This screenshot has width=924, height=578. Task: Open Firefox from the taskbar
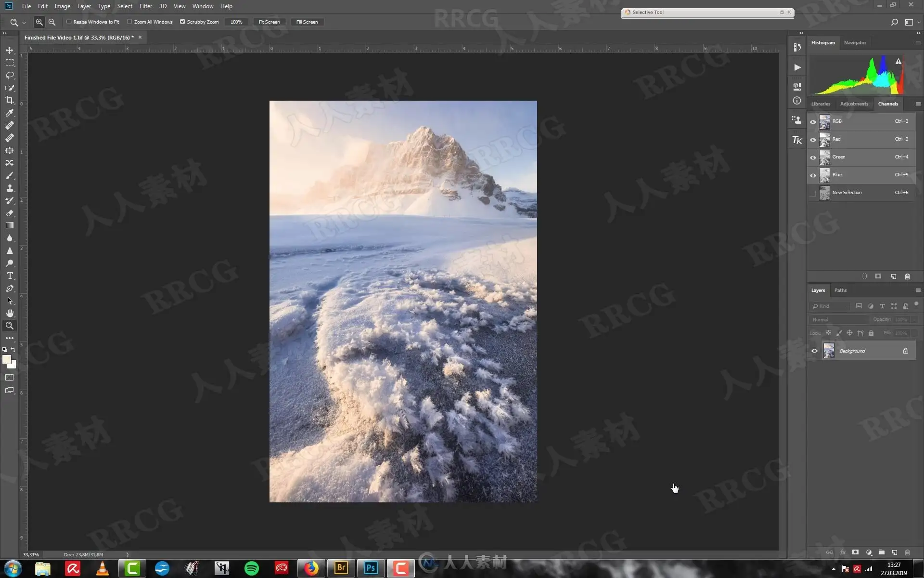point(311,568)
